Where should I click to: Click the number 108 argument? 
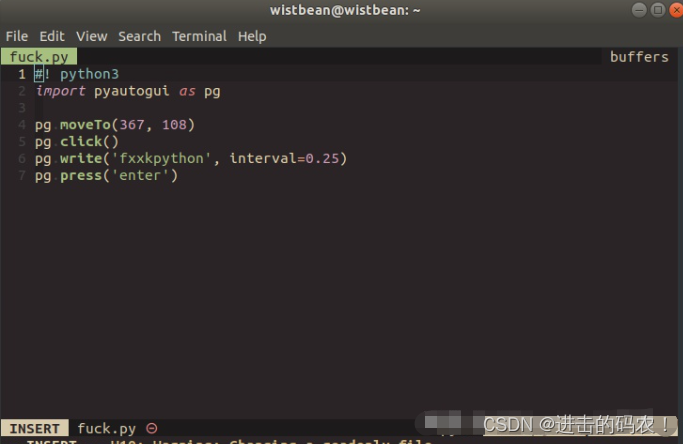[174, 125]
